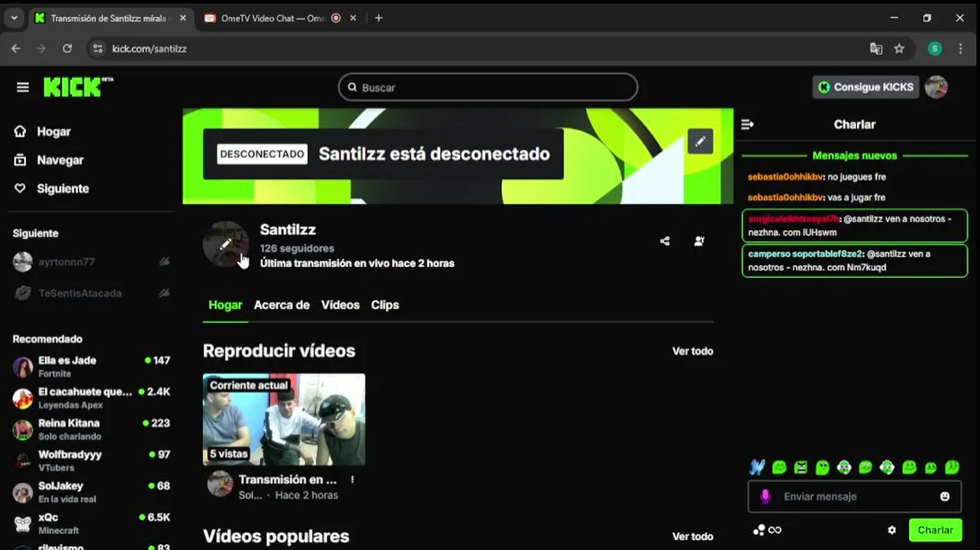Open recommended channel El cacahuete que...
Screen dimensions: 980x550
pyautogui.click(x=92, y=398)
